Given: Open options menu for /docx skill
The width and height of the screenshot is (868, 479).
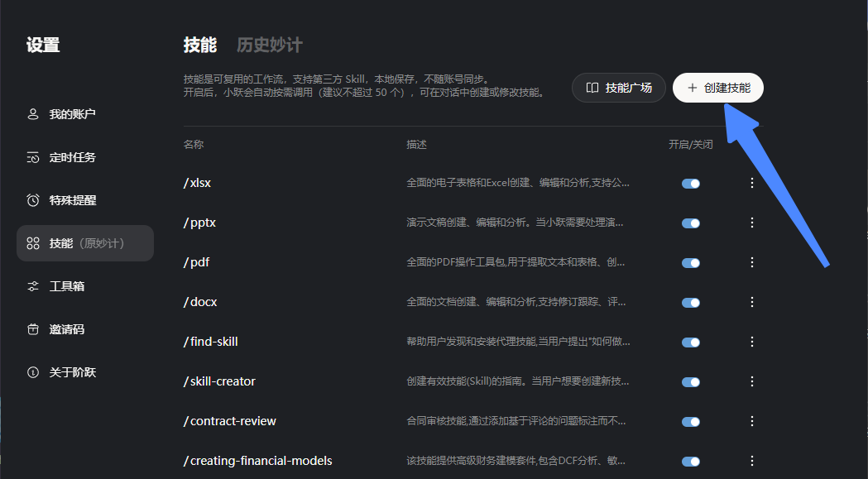Looking at the screenshot, I should [x=751, y=302].
